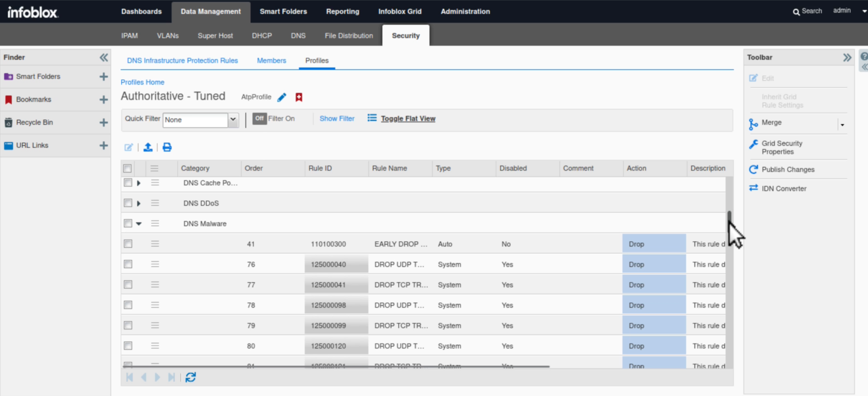Collapse the DNS Malware category
The width and height of the screenshot is (868, 396).
(x=138, y=224)
